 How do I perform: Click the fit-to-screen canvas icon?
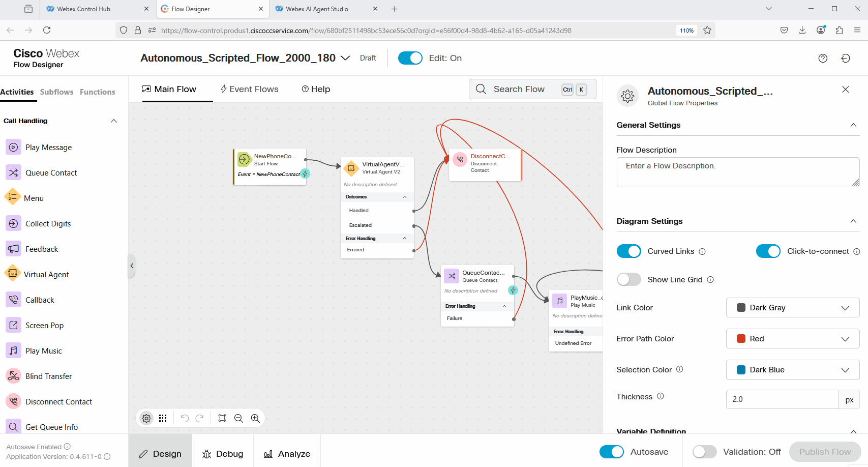222,418
